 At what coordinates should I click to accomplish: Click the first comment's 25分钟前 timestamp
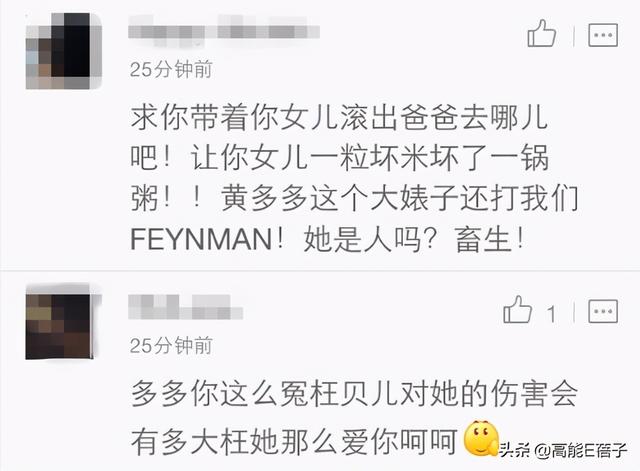(x=171, y=69)
